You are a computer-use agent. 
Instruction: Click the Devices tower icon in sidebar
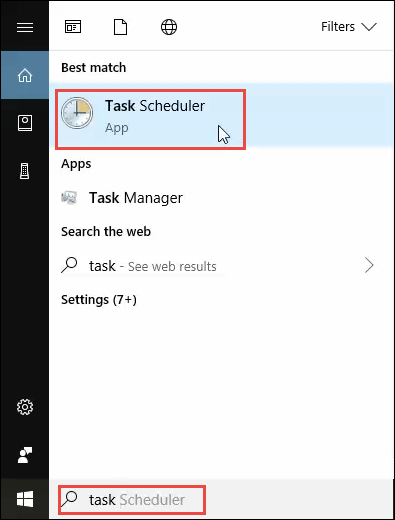pyautogui.click(x=25, y=171)
